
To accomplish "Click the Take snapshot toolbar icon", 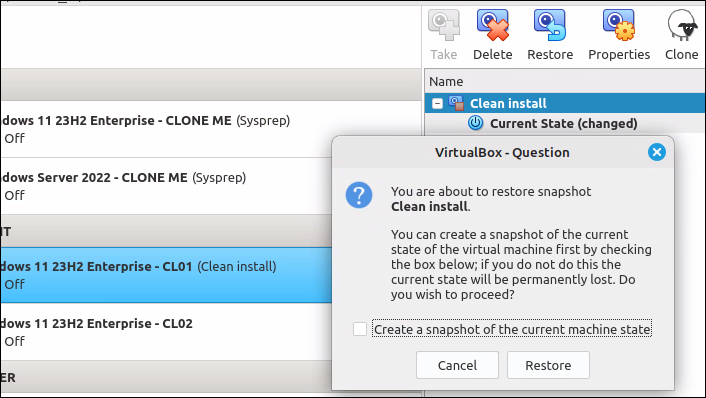I will pos(444,26).
